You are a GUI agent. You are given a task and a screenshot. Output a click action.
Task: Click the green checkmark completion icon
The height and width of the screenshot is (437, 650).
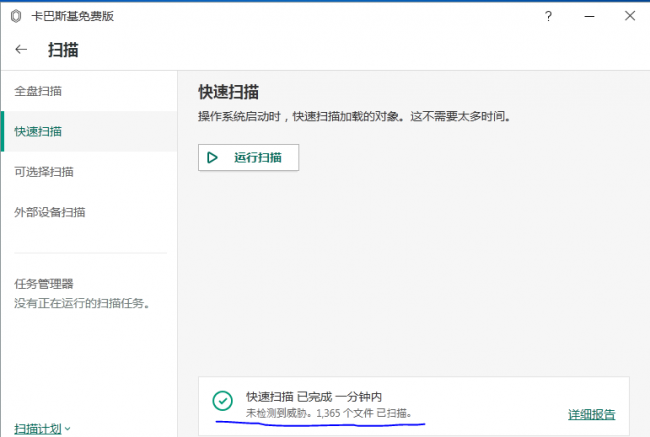pyautogui.click(x=223, y=401)
